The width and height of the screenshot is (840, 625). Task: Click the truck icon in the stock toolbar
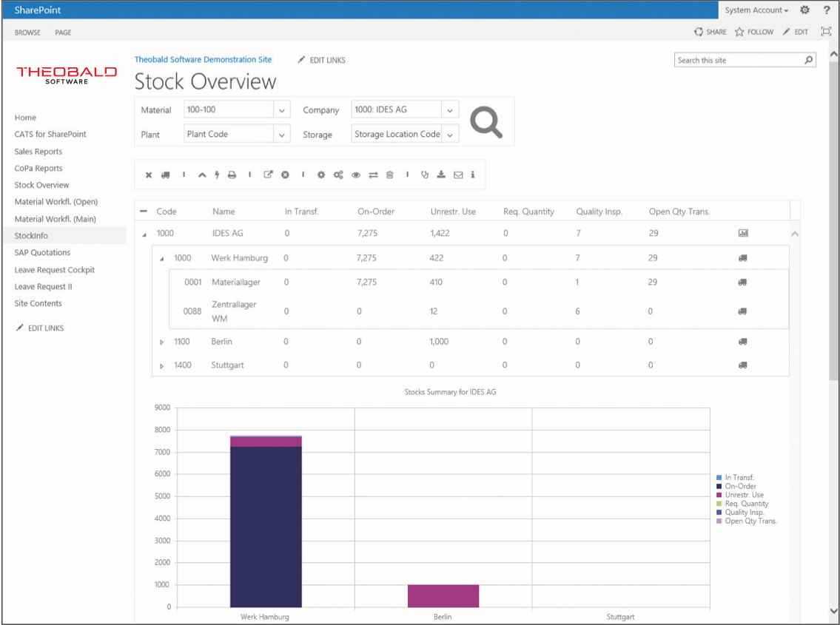point(166,175)
